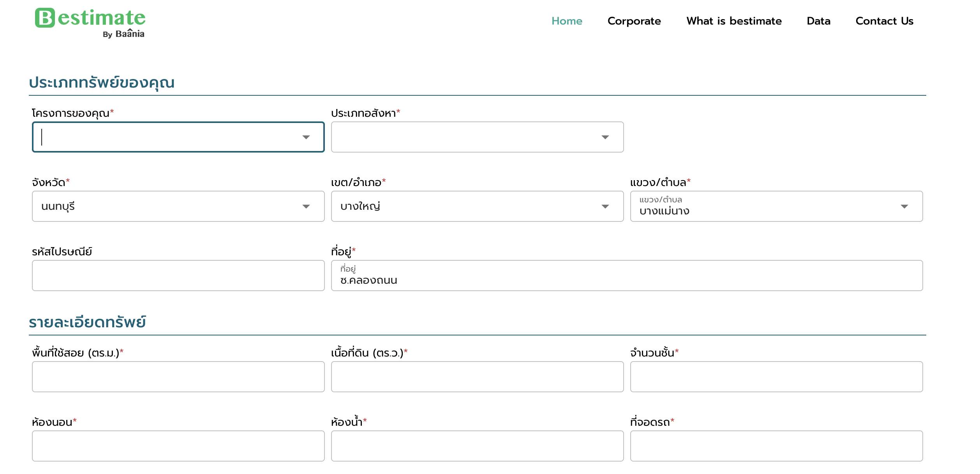
Task: Open the ประเภทอสังหา dropdown arrow
Action: tap(605, 137)
